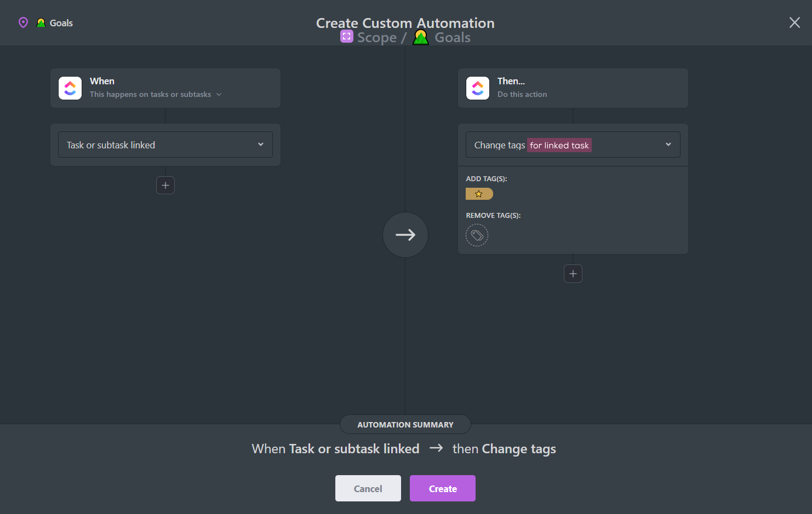Add a condition with plus under trigger
This screenshot has width=812, height=514.
coord(165,185)
